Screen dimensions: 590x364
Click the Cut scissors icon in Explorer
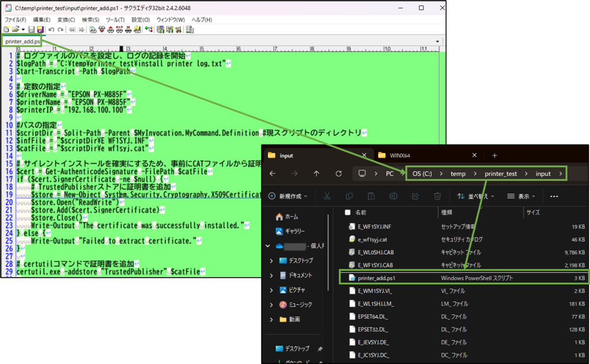(327, 196)
